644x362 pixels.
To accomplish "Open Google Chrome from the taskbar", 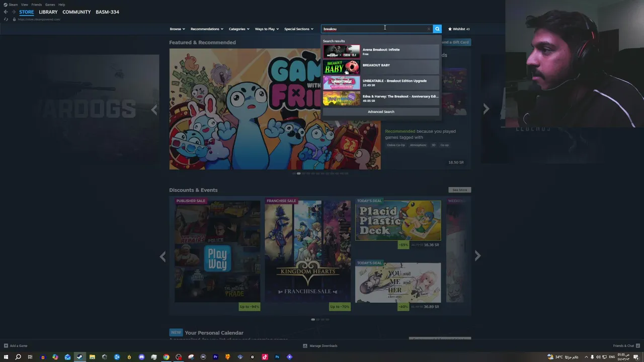I will point(166,357).
